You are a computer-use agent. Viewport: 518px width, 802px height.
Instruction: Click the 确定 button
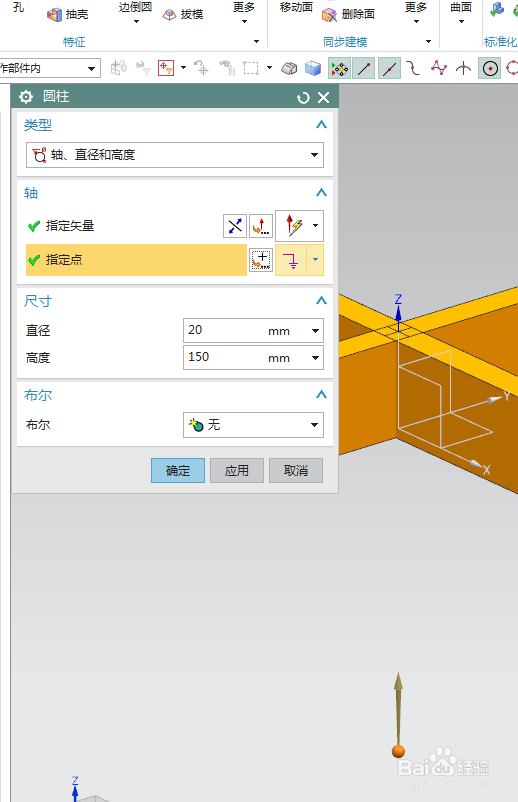[178, 471]
